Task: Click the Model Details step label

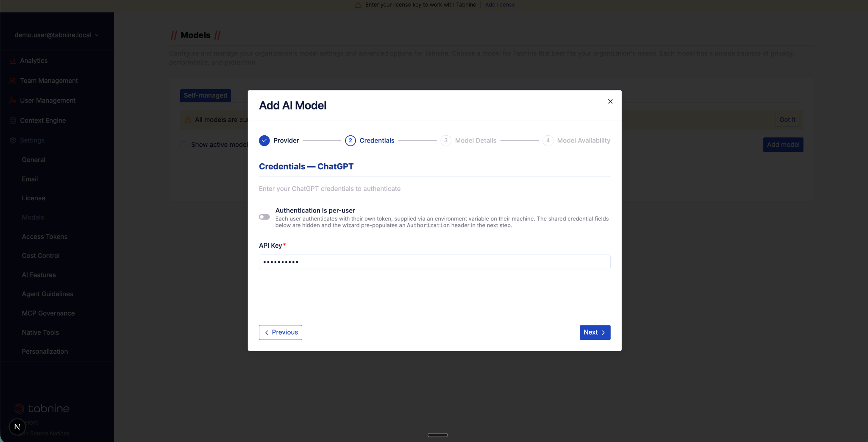Action: tap(476, 140)
